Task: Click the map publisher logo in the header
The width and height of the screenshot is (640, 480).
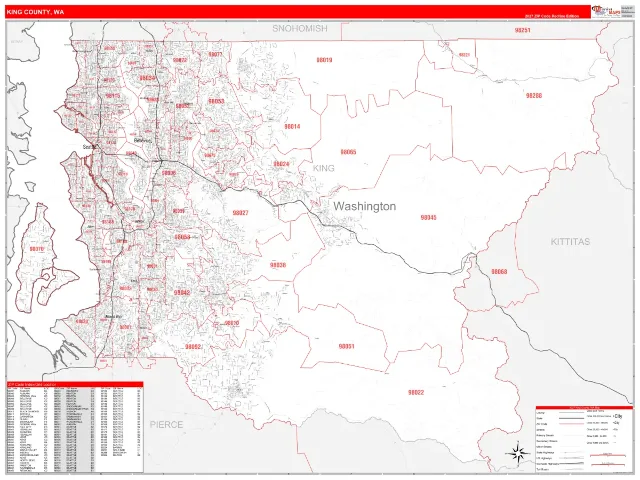Action: coord(606,11)
